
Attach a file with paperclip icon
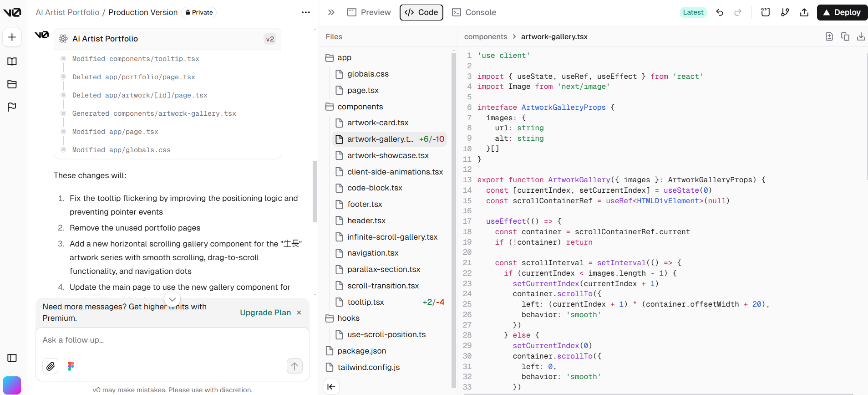[51, 366]
